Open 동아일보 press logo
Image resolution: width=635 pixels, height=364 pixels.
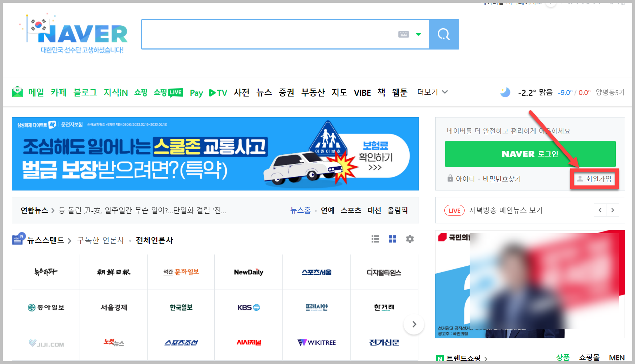tap(46, 308)
